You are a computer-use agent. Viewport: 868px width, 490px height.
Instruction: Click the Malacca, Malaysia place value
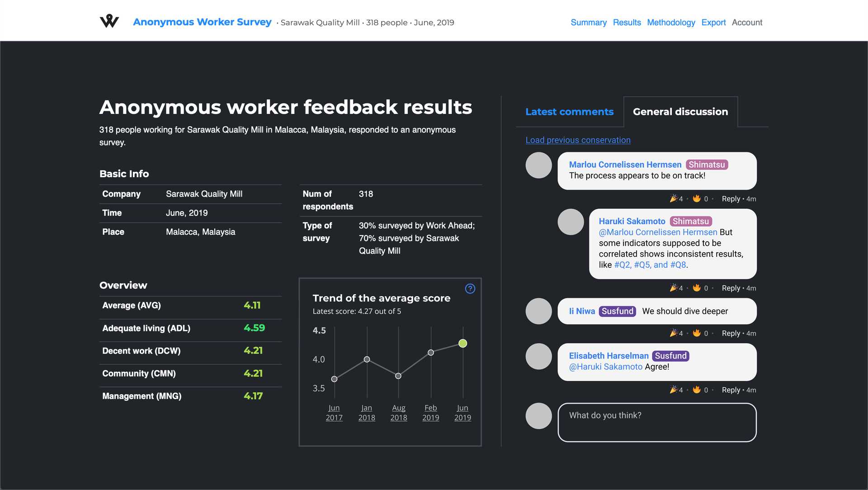200,232
